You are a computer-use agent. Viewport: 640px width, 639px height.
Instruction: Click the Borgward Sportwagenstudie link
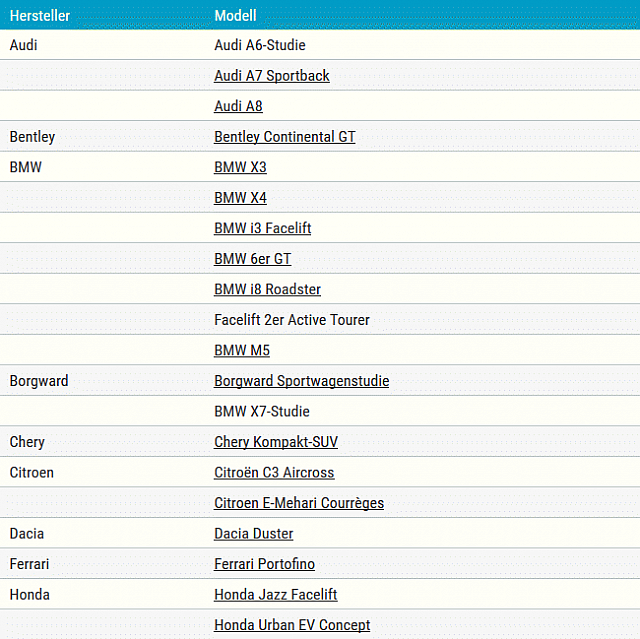[x=301, y=381]
